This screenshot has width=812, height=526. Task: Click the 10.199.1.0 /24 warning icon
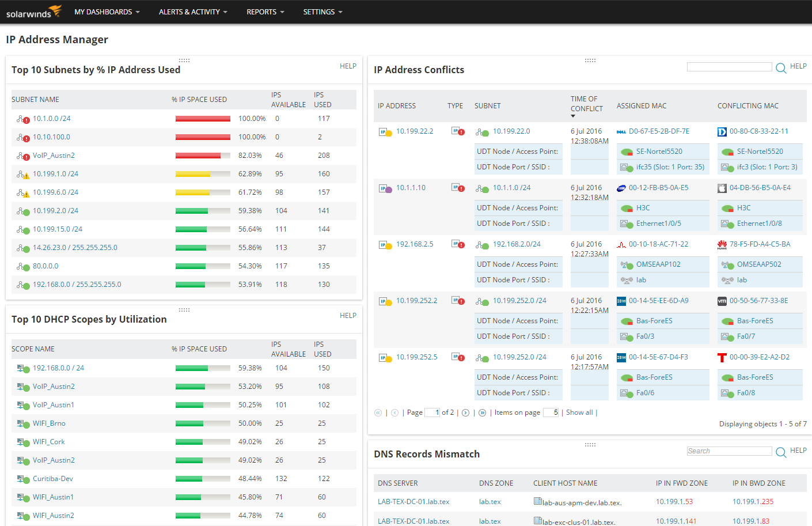23,175
